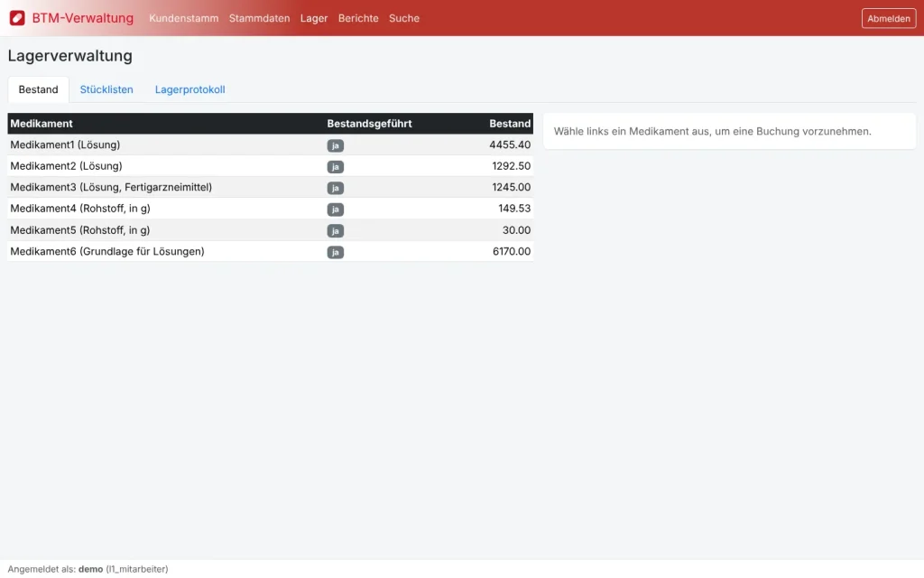Click stock value 1292.50

click(511, 166)
